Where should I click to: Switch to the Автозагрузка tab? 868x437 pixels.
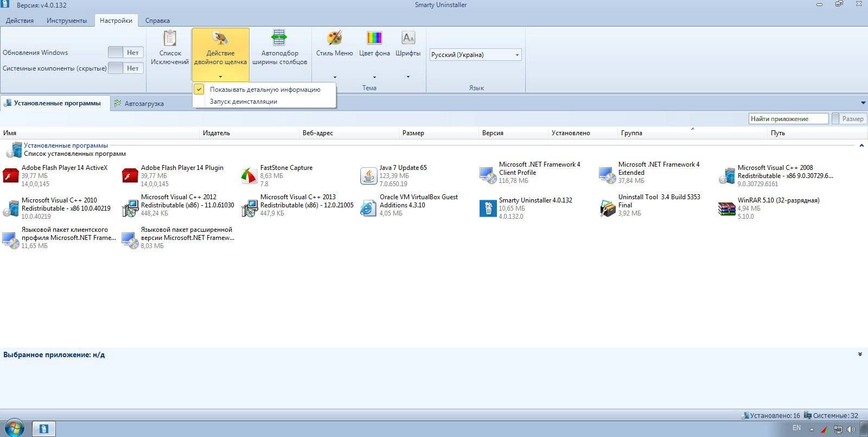click(139, 104)
